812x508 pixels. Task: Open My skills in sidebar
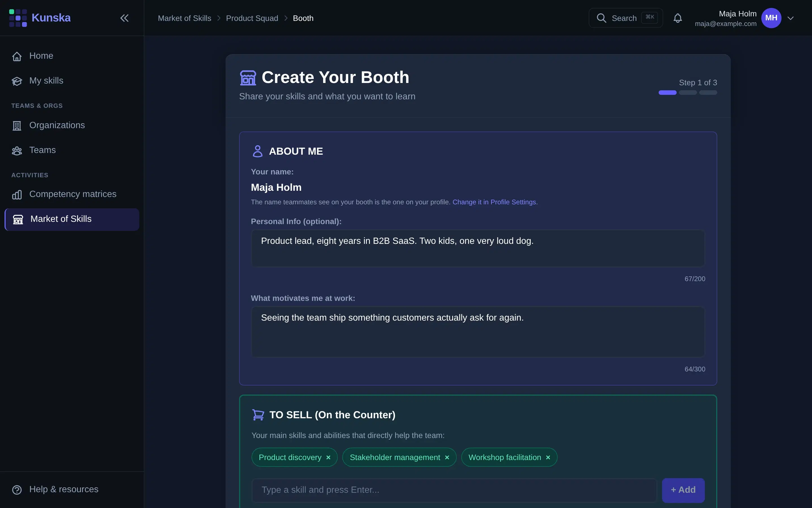click(x=72, y=81)
